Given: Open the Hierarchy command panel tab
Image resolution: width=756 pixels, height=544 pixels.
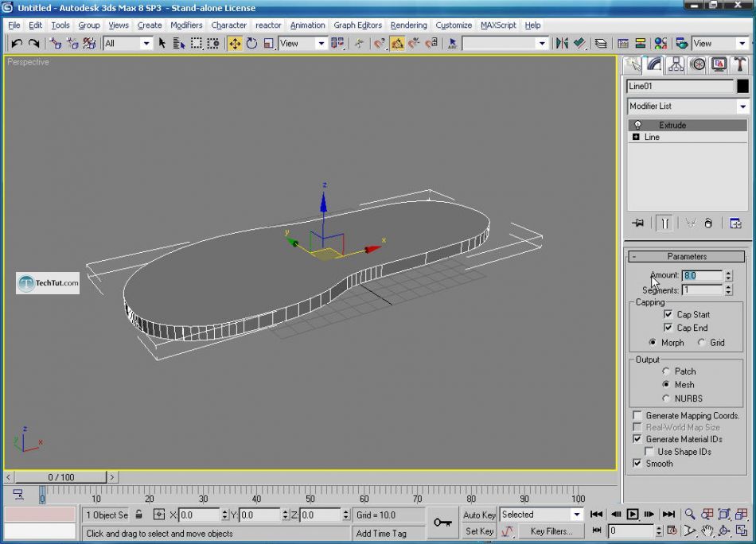Looking at the screenshot, I should [x=676, y=64].
